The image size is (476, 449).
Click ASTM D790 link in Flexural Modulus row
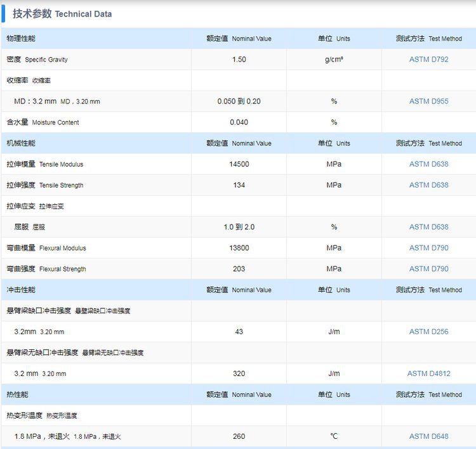tap(428, 248)
